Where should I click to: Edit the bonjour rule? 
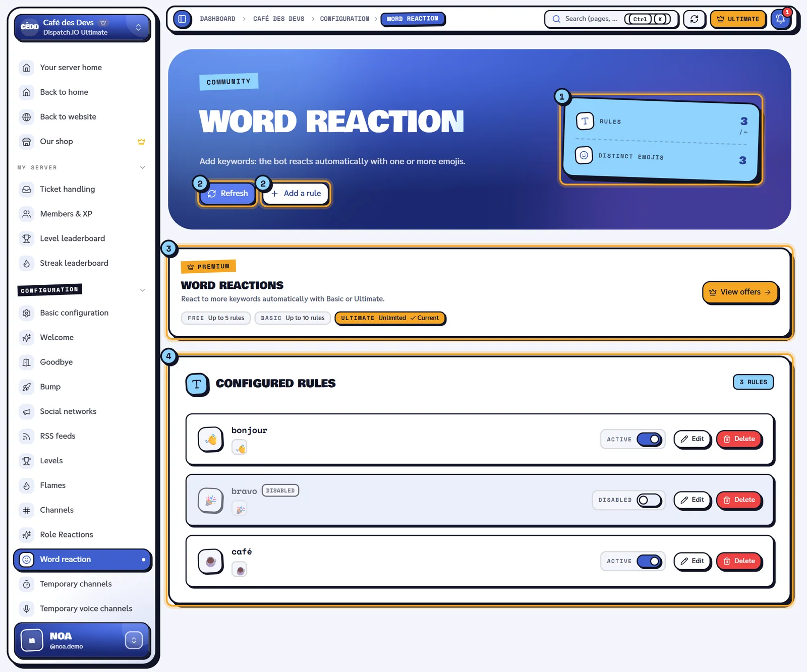tap(692, 439)
